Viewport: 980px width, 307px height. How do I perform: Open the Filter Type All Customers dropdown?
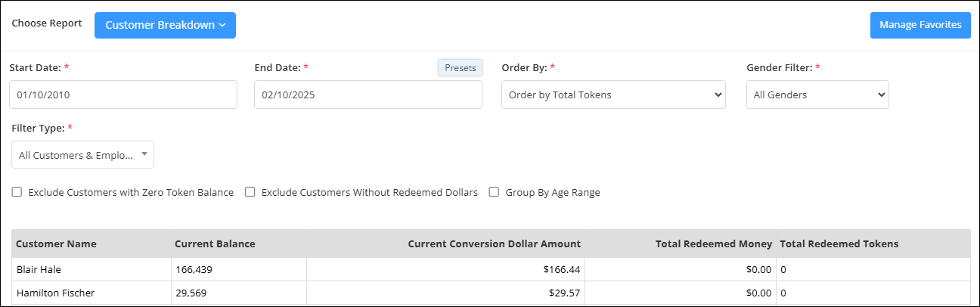coord(83,154)
